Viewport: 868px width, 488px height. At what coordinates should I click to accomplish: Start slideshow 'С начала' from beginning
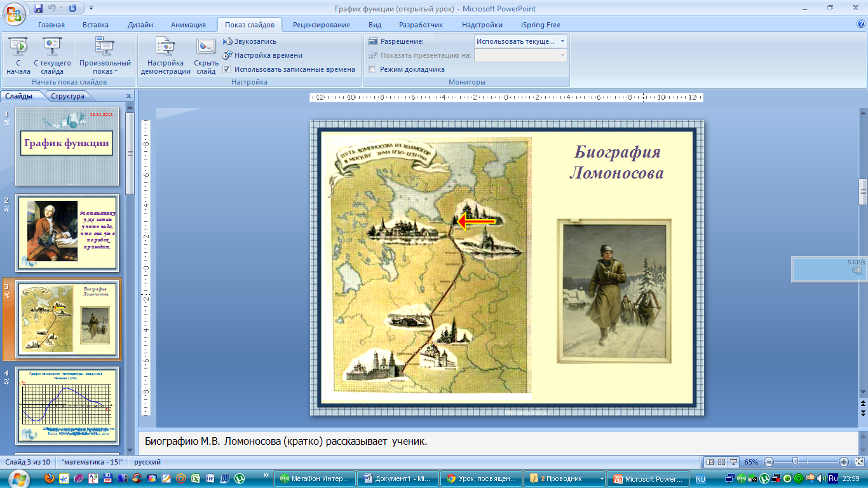click(18, 56)
